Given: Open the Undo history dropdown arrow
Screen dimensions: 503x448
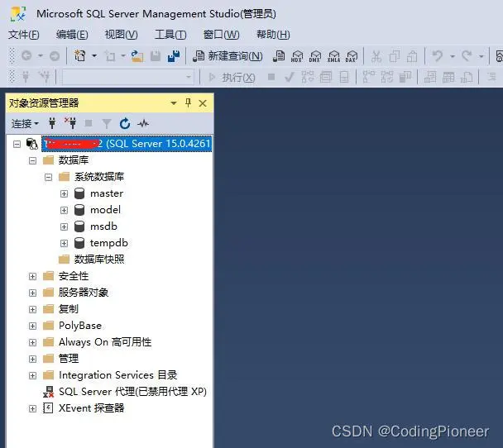Looking at the screenshot, I should coord(453,56).
